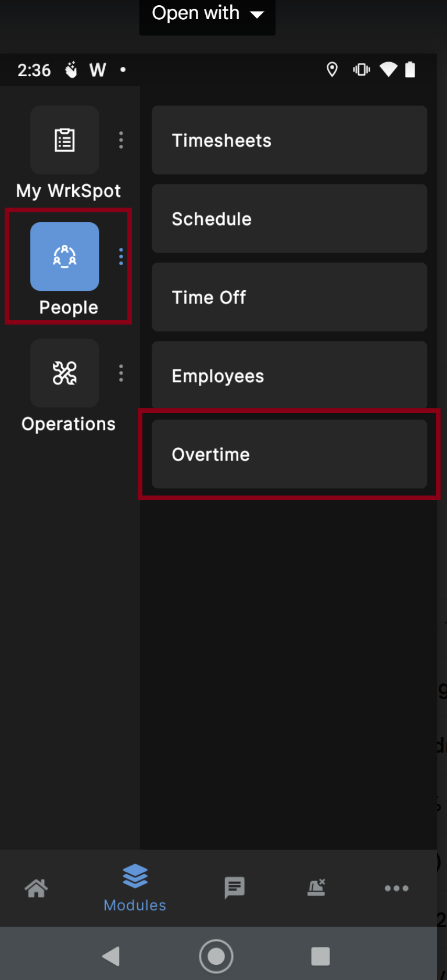Open the three-dot menu next to People
447x980 pixels.
(120, 256)
